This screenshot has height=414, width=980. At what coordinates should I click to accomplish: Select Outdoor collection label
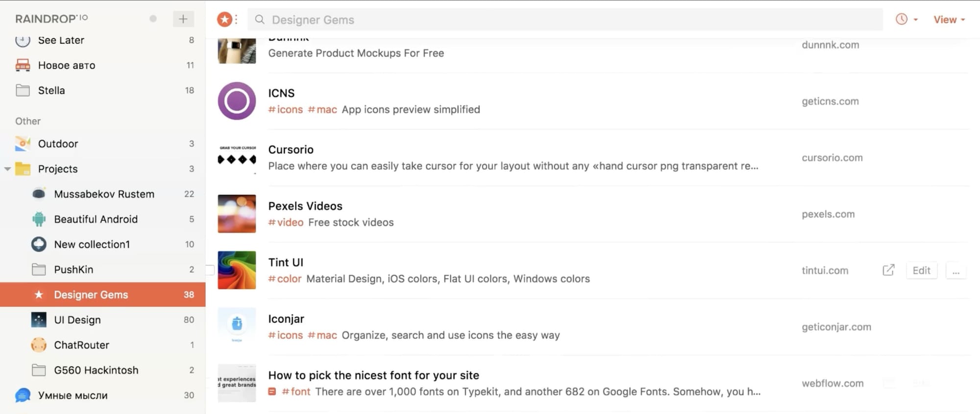point(58,144)
